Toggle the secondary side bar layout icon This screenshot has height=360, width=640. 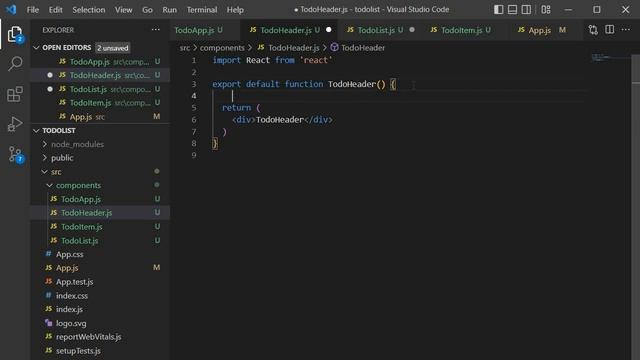click(527, 9)
